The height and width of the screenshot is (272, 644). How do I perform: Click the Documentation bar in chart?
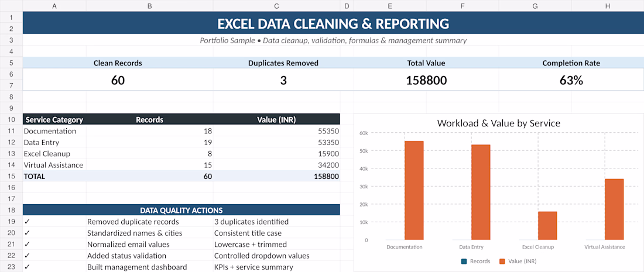click(414, 190)
